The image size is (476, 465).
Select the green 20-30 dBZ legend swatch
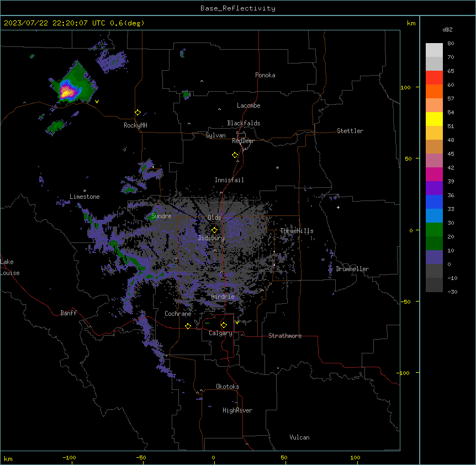pos(434,230)
